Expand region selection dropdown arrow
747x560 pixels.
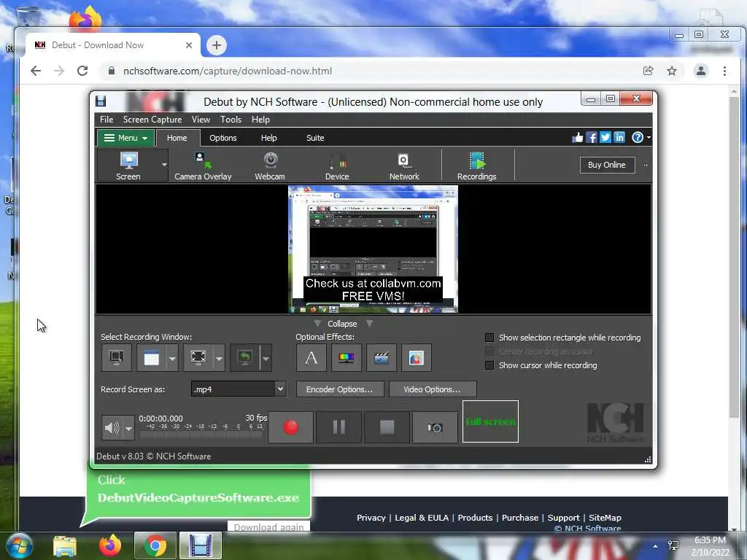pyautogui.click(x=219, y=358)
